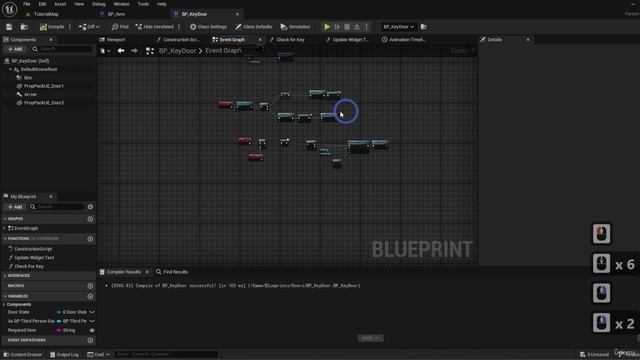Open ConstructionScript function
This screenshot has height=360, width=640.
click(x=33, y=249)
